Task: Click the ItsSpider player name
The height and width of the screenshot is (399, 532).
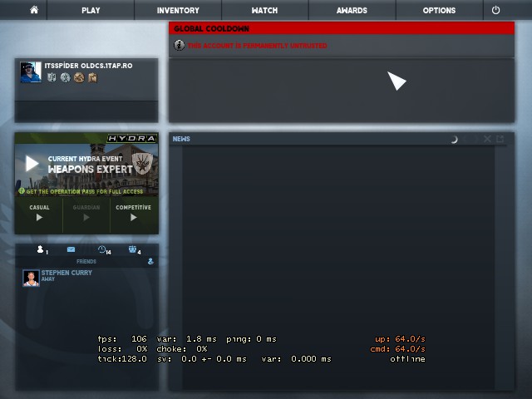Action: [89, 66]
